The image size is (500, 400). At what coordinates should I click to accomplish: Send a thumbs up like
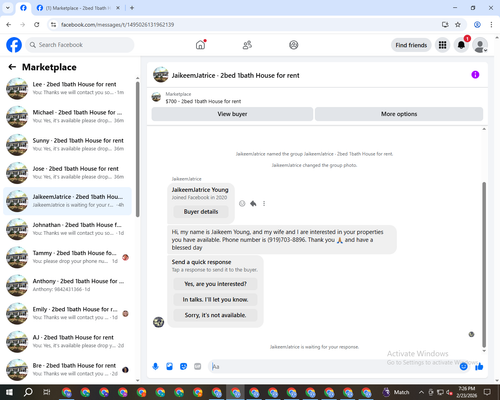pos(479,367)
